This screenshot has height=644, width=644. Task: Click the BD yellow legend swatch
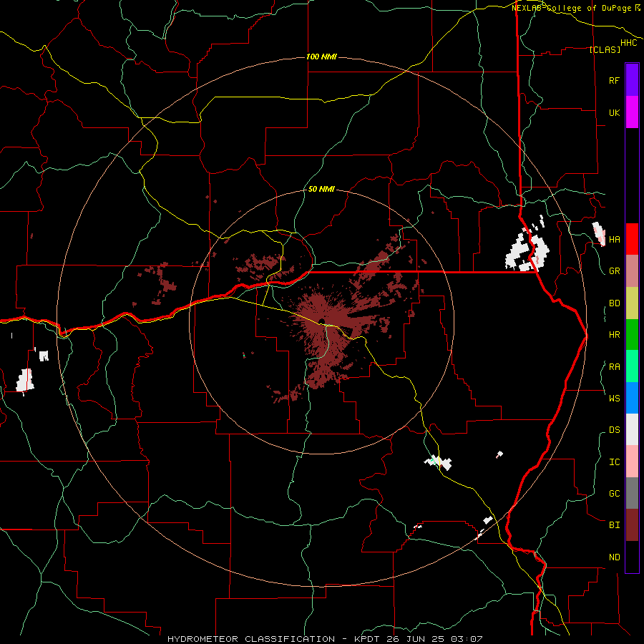click(632, 303)
